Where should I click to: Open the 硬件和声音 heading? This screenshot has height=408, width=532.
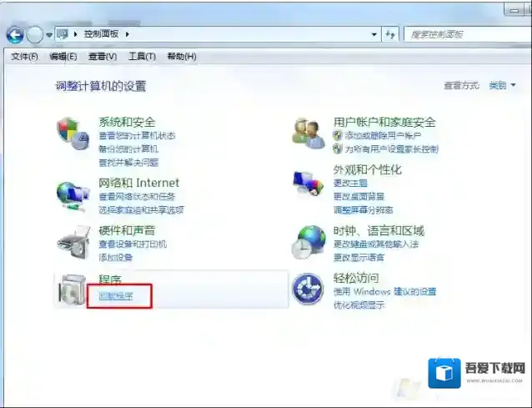(x=127, y=230)
